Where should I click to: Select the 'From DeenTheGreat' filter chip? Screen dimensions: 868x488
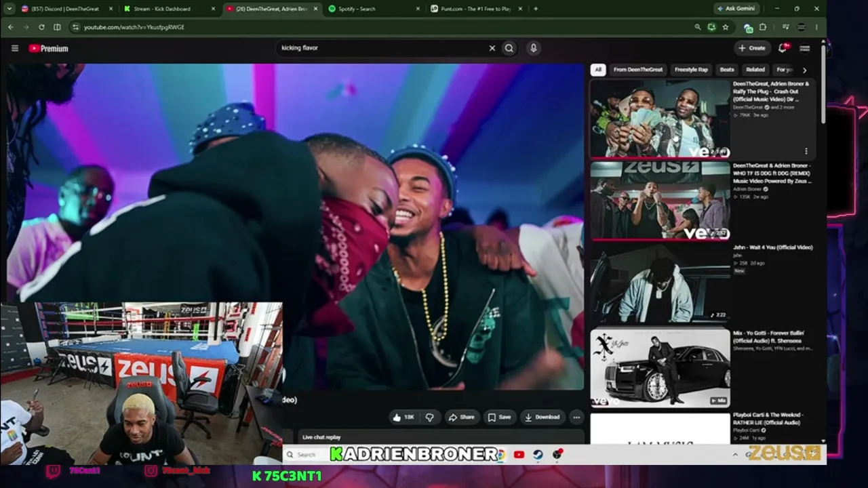pyautogui.click(x=637, y=69)
